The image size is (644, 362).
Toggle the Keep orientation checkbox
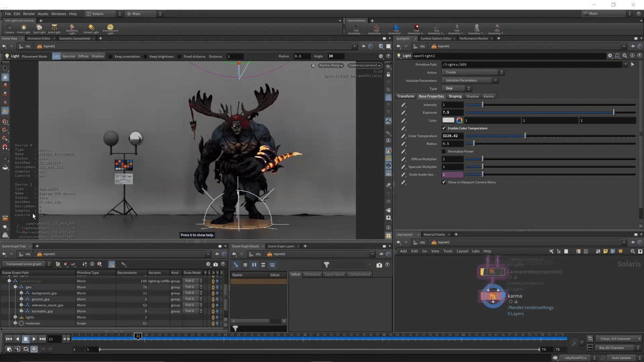111,56
